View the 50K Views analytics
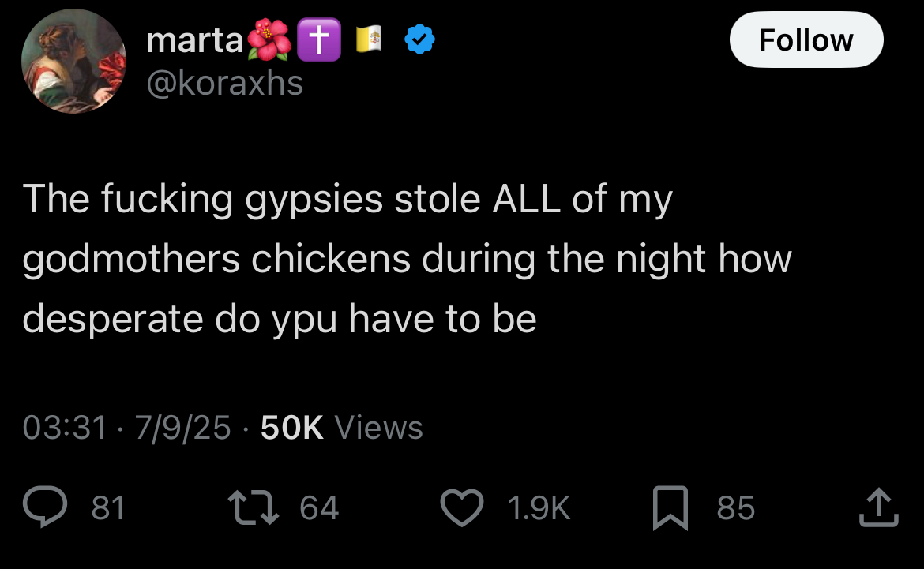 click(x=342, y=427)
